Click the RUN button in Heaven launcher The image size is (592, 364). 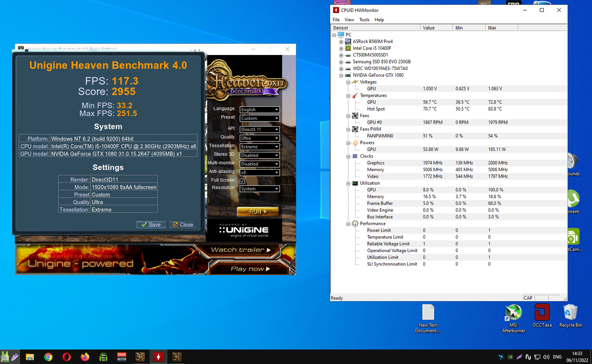258,212
